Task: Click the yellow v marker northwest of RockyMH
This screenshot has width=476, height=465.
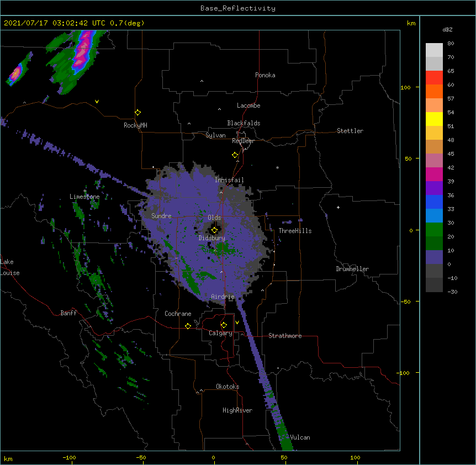Action: [97, 102]
